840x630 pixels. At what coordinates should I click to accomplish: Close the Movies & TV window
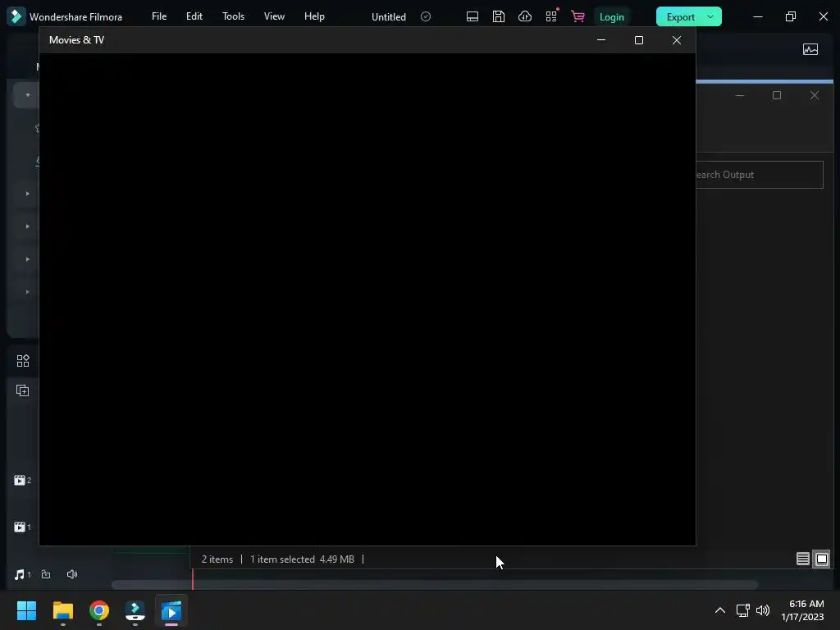[x=677, y=40]
